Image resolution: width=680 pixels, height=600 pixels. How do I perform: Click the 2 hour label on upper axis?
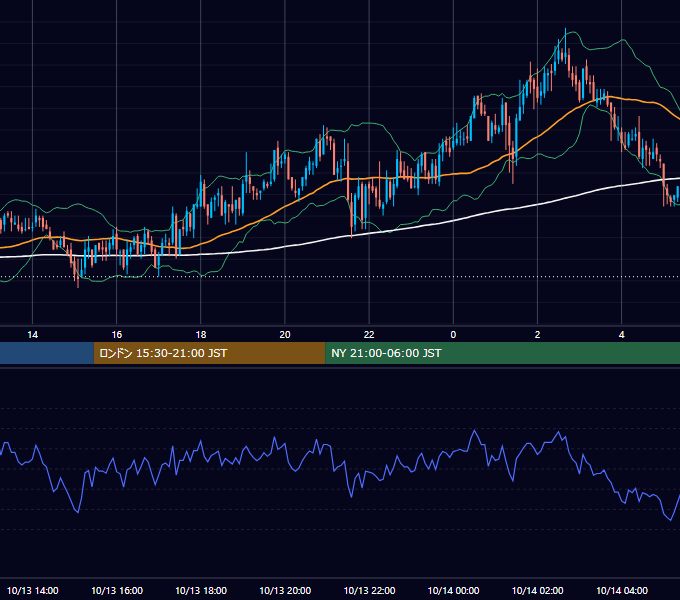[537, 335]
